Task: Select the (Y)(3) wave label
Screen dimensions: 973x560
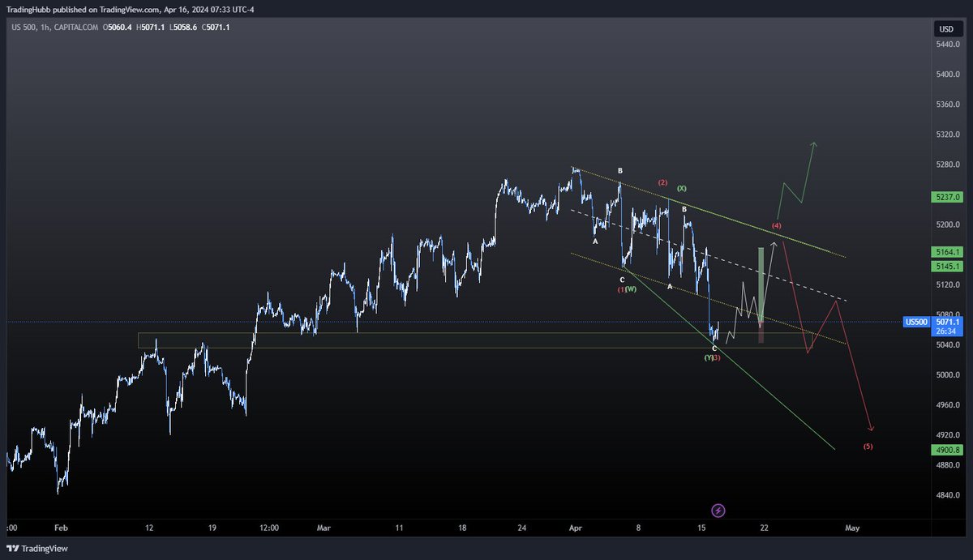Action: (713, 357)
